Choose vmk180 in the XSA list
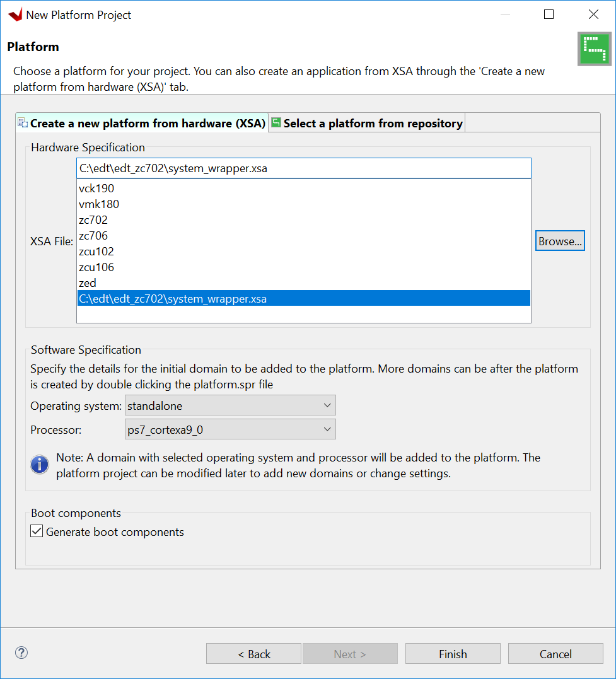This screenshot has height=679, width=616. coord(99,204)
